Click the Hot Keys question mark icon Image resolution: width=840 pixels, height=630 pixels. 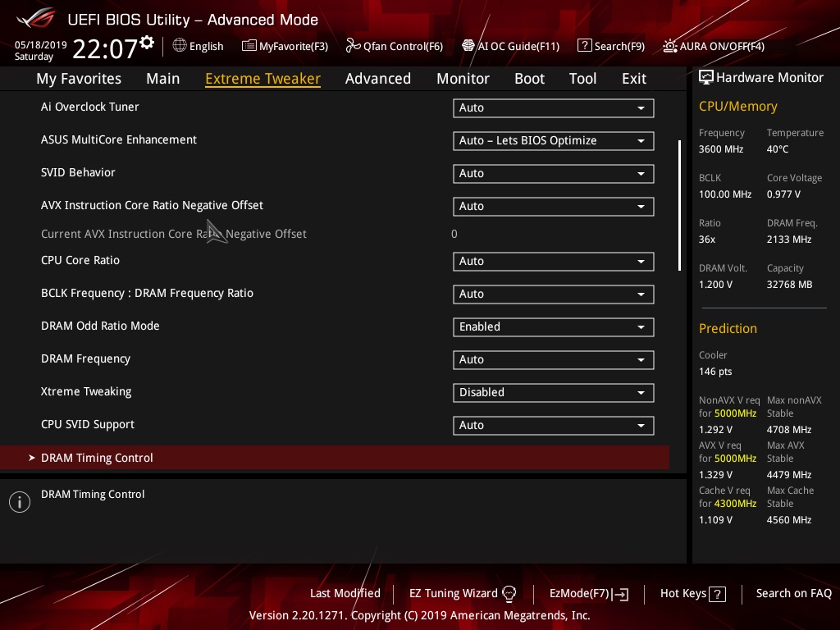pyautogui.click(x=717, y=594)
